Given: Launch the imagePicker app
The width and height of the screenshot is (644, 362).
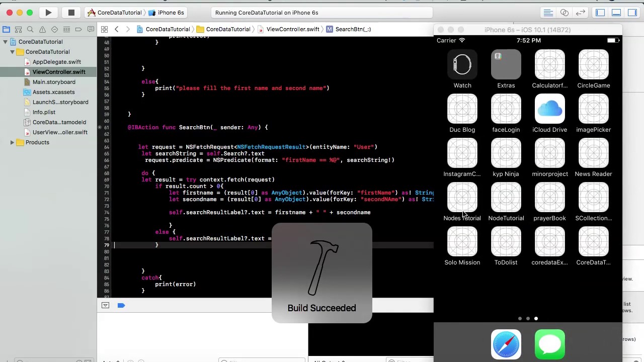Looking at the screenshot, I should (594, 109).
